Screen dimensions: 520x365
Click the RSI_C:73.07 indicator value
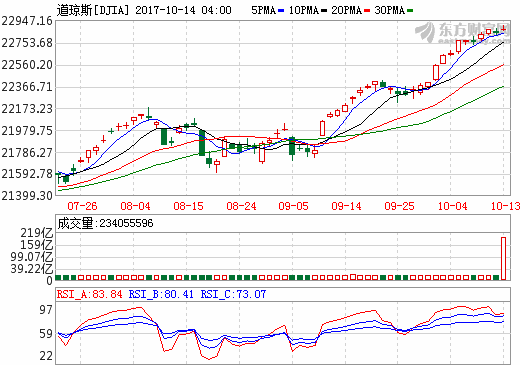pyautogui.click(x=233, y=294)
